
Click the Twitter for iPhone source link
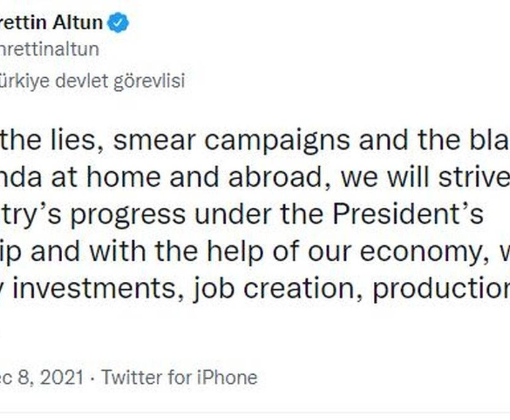pos(180,378)
